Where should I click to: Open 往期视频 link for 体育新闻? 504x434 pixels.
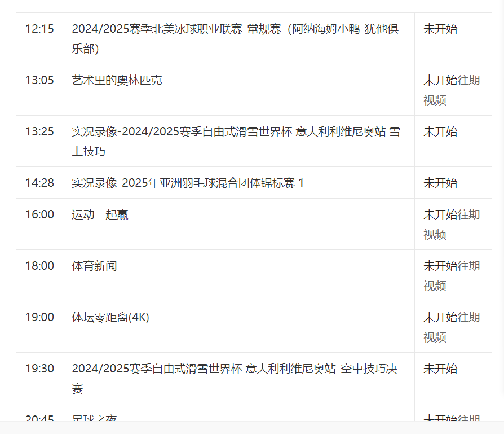pos(452,276)
